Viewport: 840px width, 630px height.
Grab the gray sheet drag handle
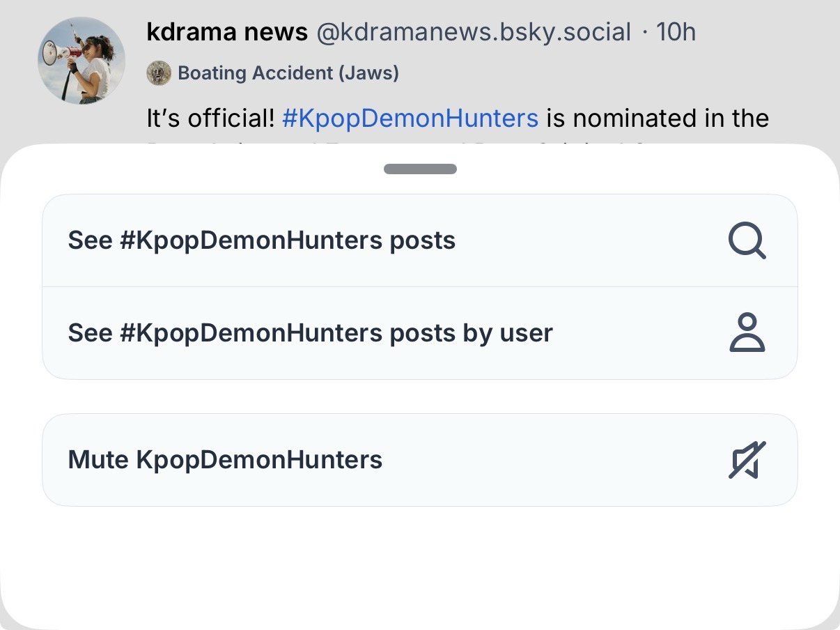tap(420, 169)
